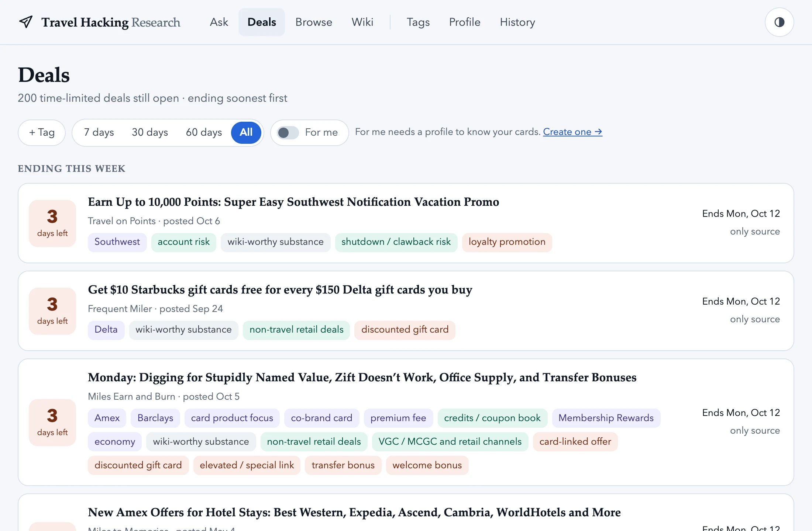Click the ENDING THIS WEEK section heading
The image size is (812, 531).
coord(72,169)
